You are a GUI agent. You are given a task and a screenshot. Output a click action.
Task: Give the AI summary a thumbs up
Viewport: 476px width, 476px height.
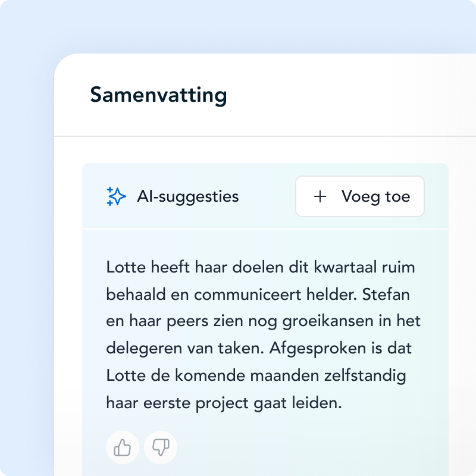(123, 447)
